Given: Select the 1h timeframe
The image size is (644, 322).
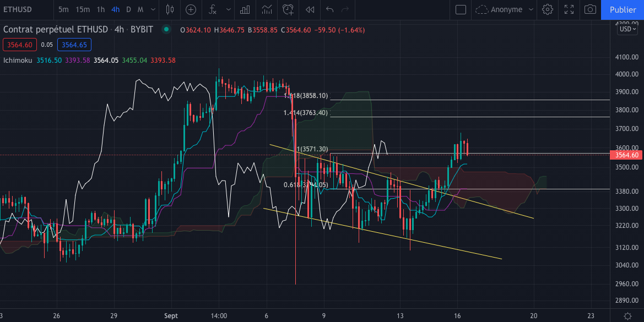Looking at the screenshot, I should 100,9.
